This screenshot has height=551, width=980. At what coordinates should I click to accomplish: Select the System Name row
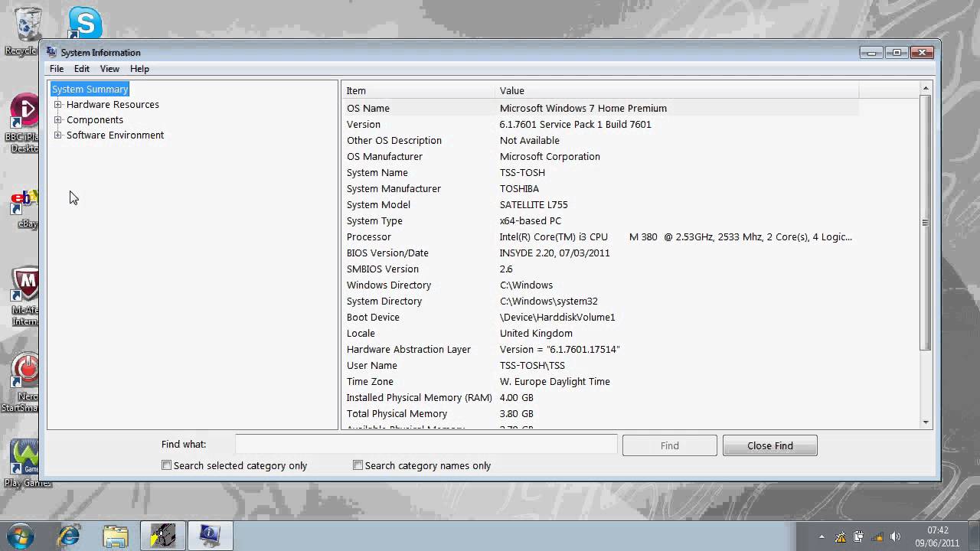tap(600, 172)
